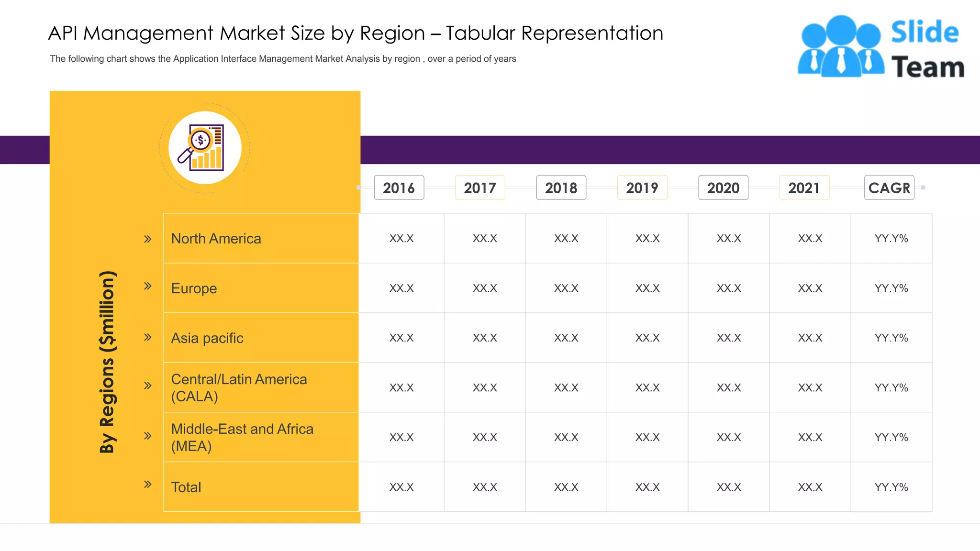
Task: Click chevron arrow beside Central/Latin America
Action: tap(148, 385)
